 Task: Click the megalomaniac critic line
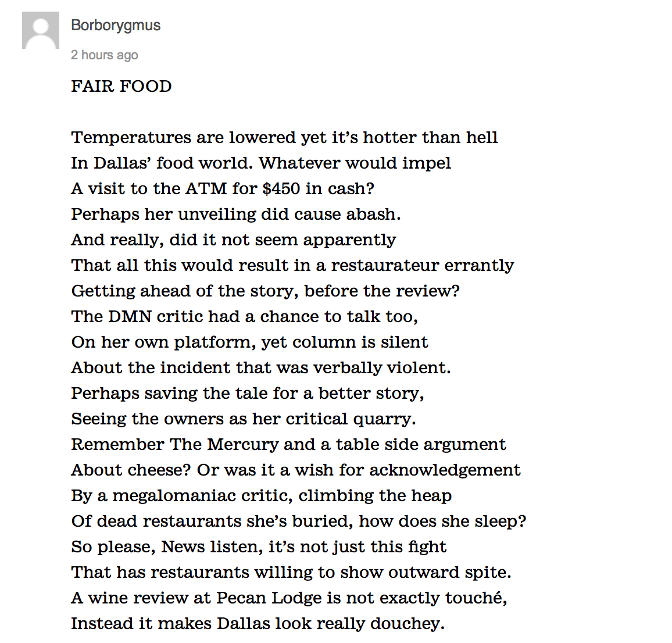point(262,495)
